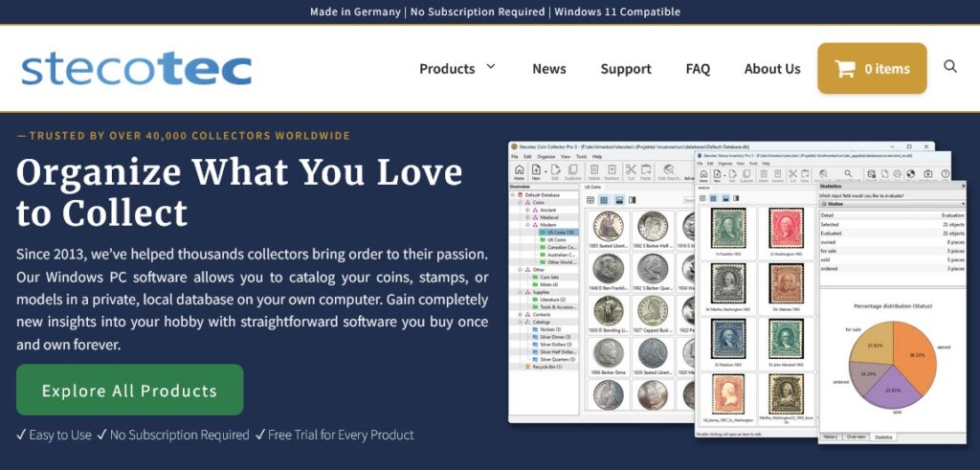Viewport: 980px width, 470px height.
Task: Select split preview view icon in Coin Collector
Action: pyautogui.click(x=619, y=200)
